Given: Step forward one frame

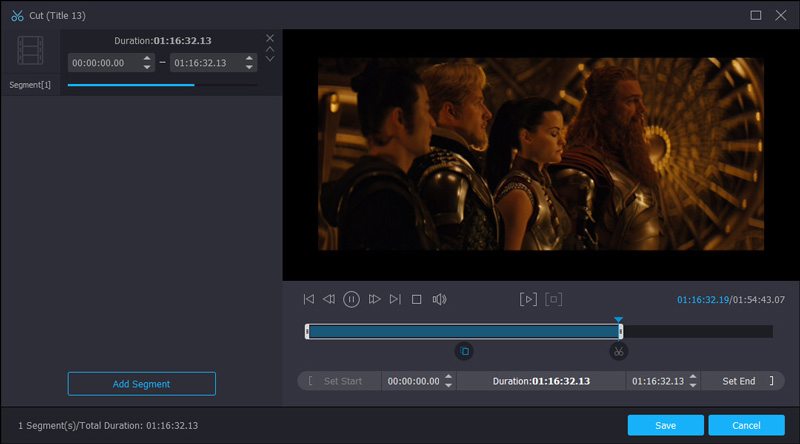Looking at the screenshot, I should tap(374, 299).
